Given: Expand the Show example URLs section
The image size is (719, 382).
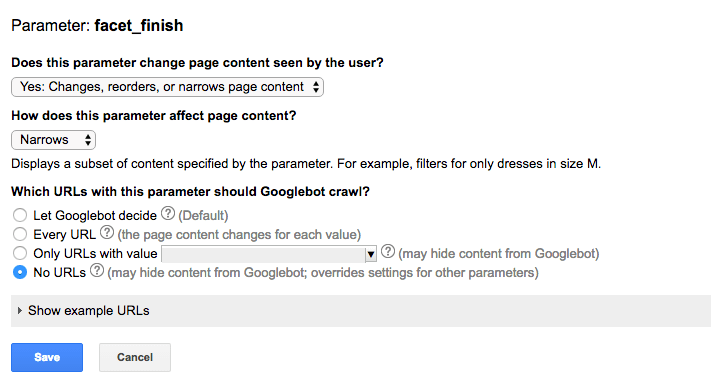Looking at the screenshot, I should point(361,311).
